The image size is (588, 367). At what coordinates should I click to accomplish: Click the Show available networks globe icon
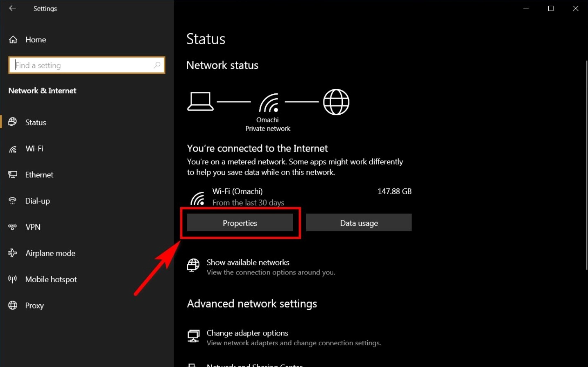pyautogui.click(x=193, y=265)
